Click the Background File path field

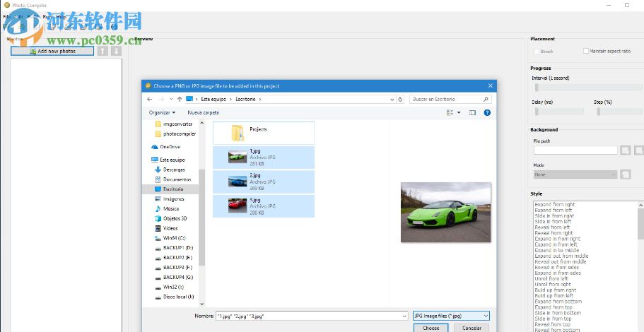click(x=575, y=150)
